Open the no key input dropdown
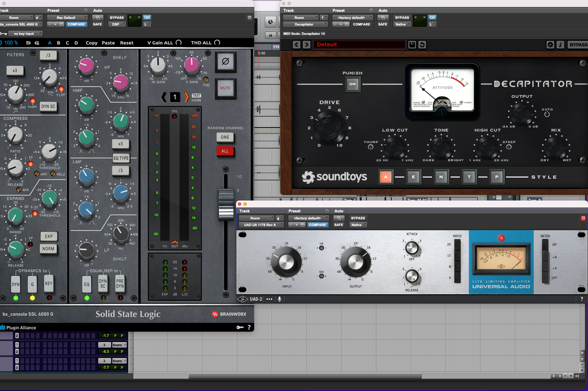588x391 pixels. [x=26, y=34]
